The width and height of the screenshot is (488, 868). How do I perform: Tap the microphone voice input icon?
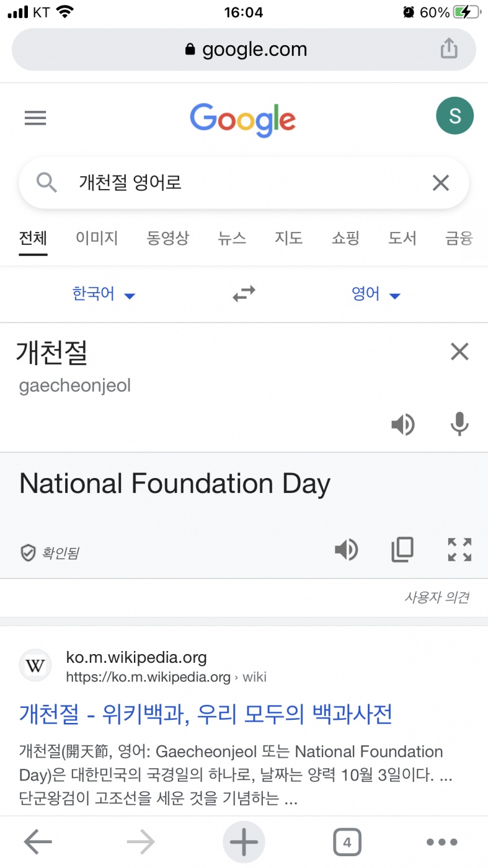click(459, 425)
